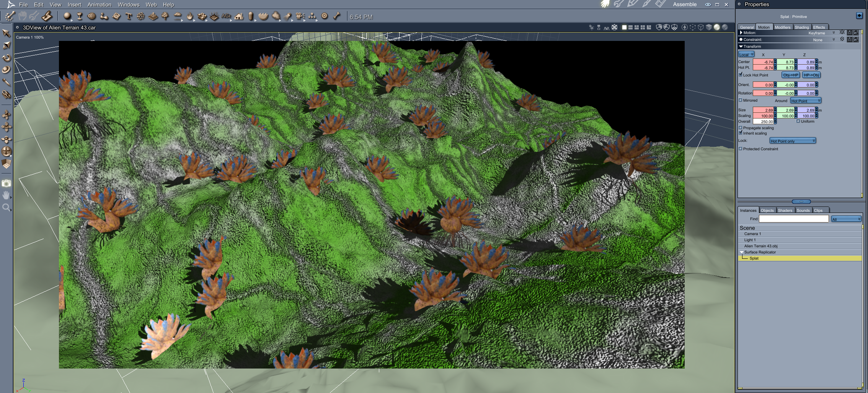
Task: Click the Size X stepper arrows
Action: coord(775,110)
